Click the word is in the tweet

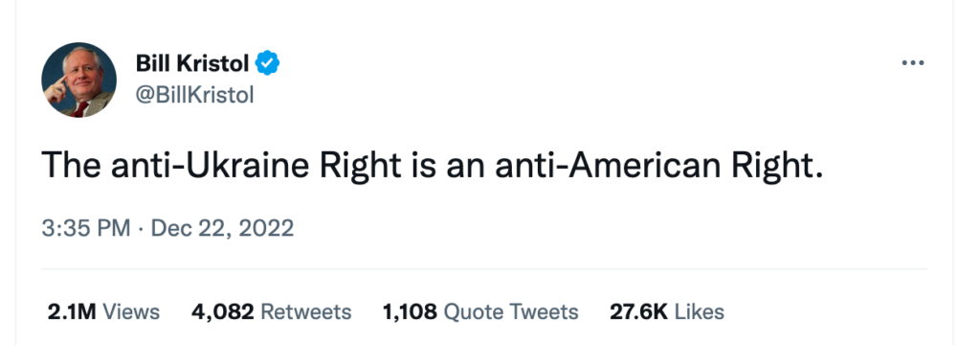pos(424,165)
